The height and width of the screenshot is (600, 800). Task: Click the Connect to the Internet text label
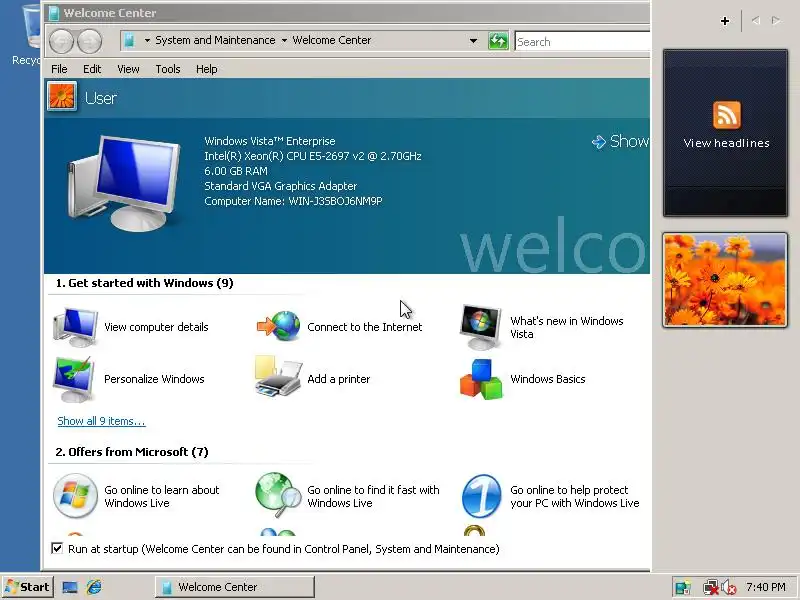coord(364,327)
